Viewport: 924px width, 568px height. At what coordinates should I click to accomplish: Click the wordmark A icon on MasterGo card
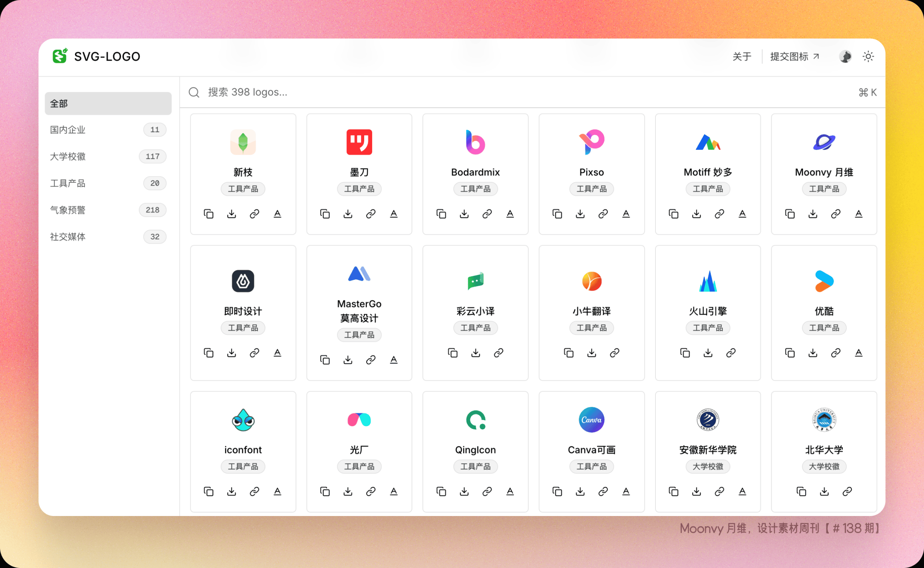point(394,360)
